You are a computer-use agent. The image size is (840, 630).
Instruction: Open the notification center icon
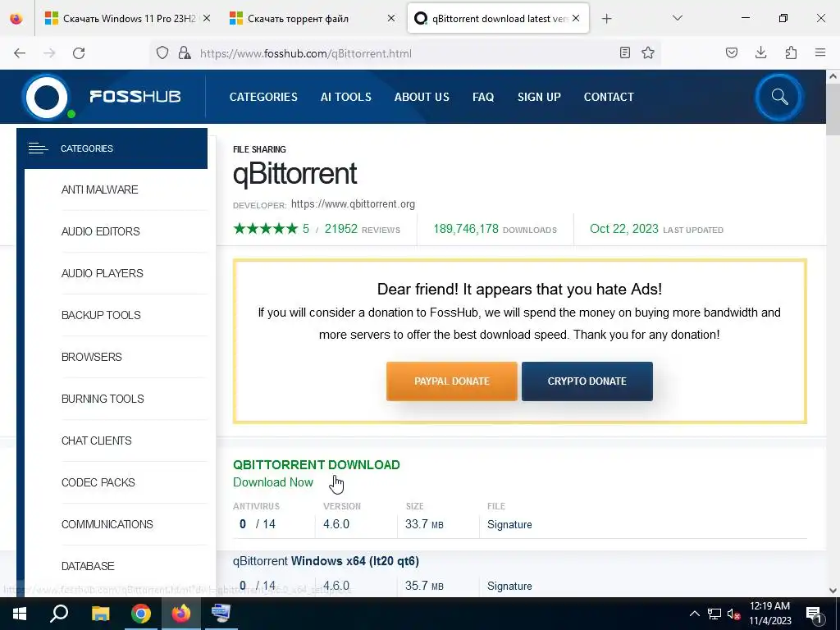click(813, 614)
